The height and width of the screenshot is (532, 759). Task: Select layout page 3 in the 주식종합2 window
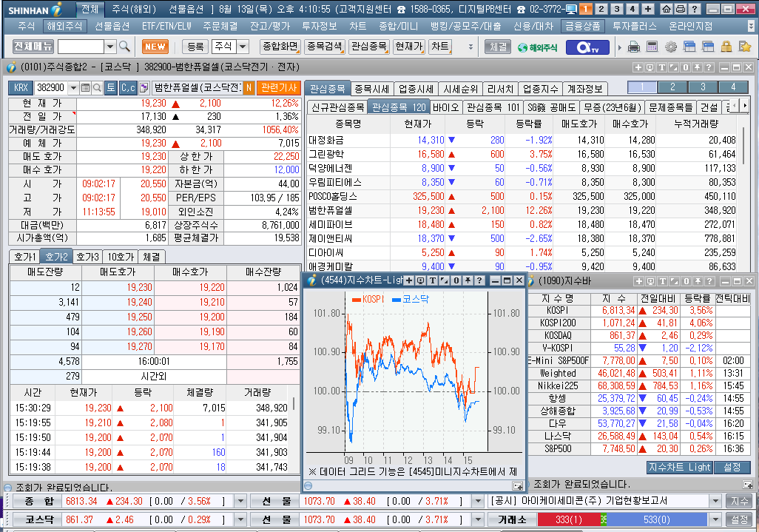coord(703,87)
